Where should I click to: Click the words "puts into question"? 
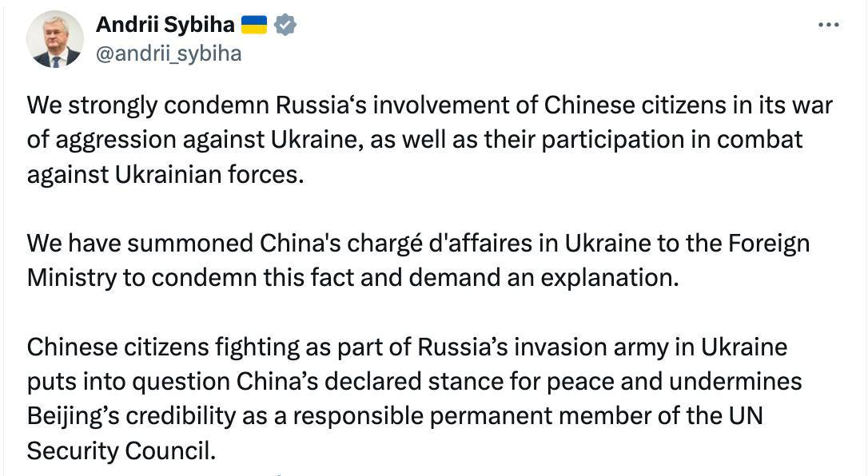click(x=128, y=381)
